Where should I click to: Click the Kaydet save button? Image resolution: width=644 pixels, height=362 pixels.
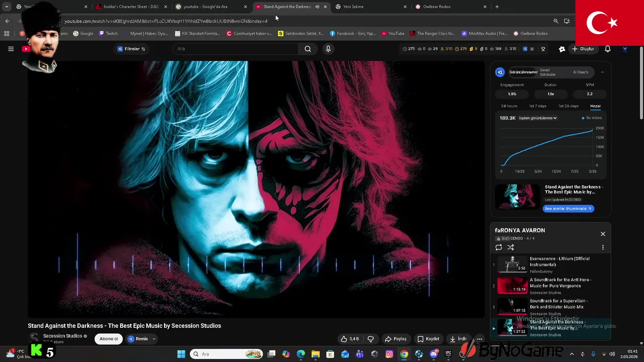428,339
